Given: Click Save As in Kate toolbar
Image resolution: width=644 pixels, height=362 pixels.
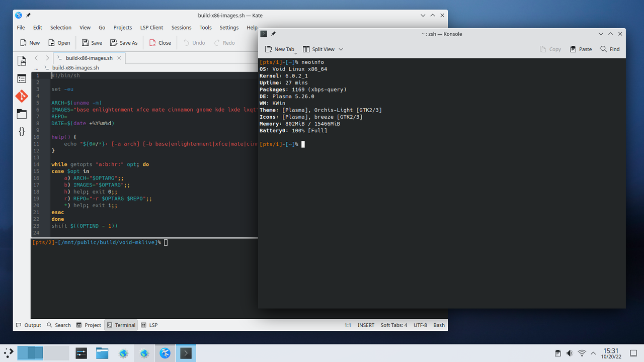Looking at the screenshot, I should tap(124, 43).
